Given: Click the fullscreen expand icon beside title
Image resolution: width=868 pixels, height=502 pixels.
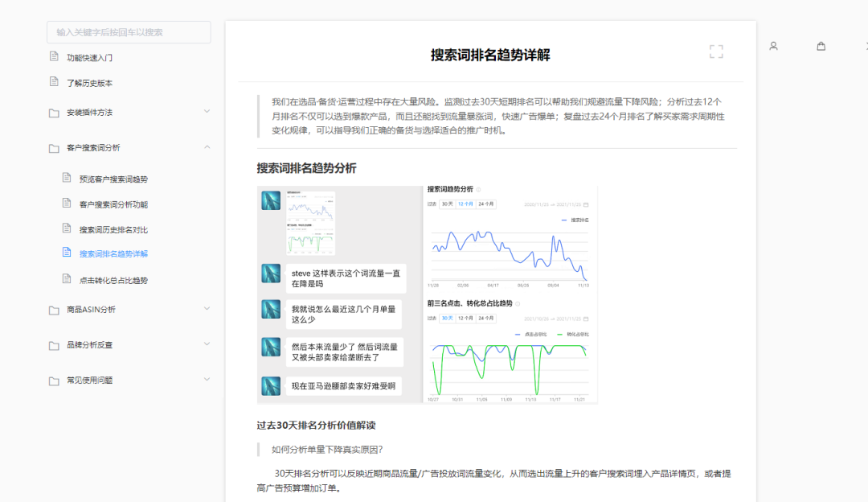Looking at the screenshot, I should point(716,51).
